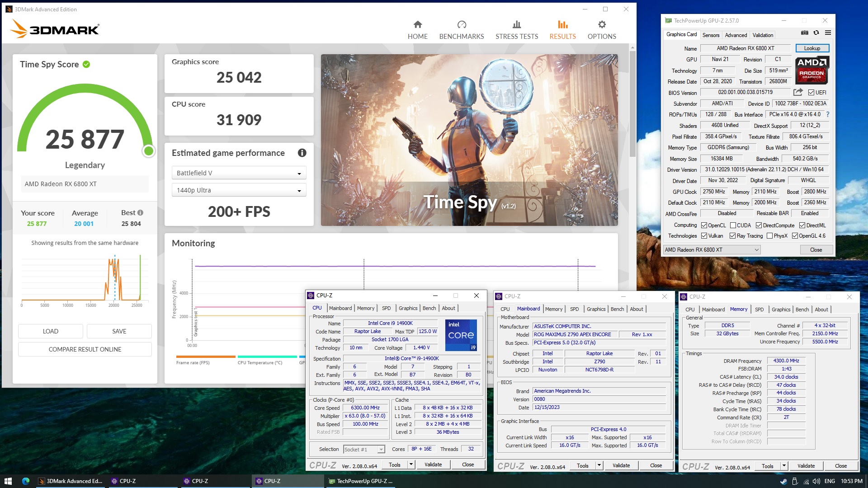868x488 pixels.
Task: Take a GPU-Z screenshot with the camera icon
Action: tap(805, 33)
